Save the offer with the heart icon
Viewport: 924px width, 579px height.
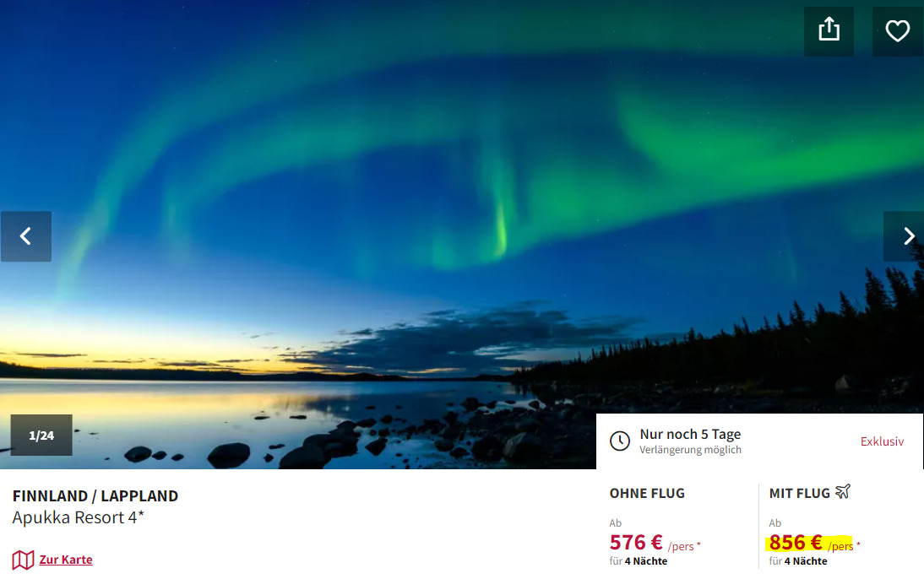pos(898,31)
